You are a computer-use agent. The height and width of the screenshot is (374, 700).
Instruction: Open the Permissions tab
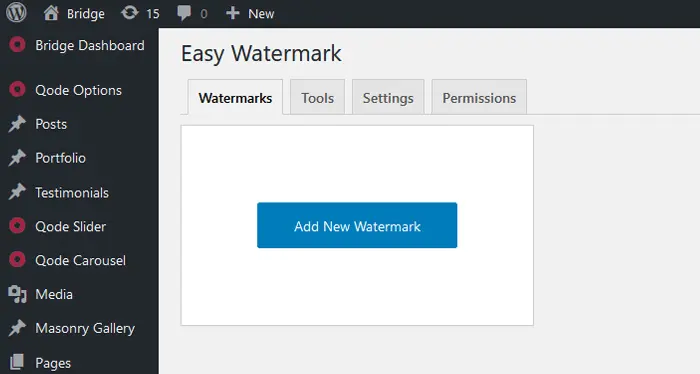pos(479,97)
